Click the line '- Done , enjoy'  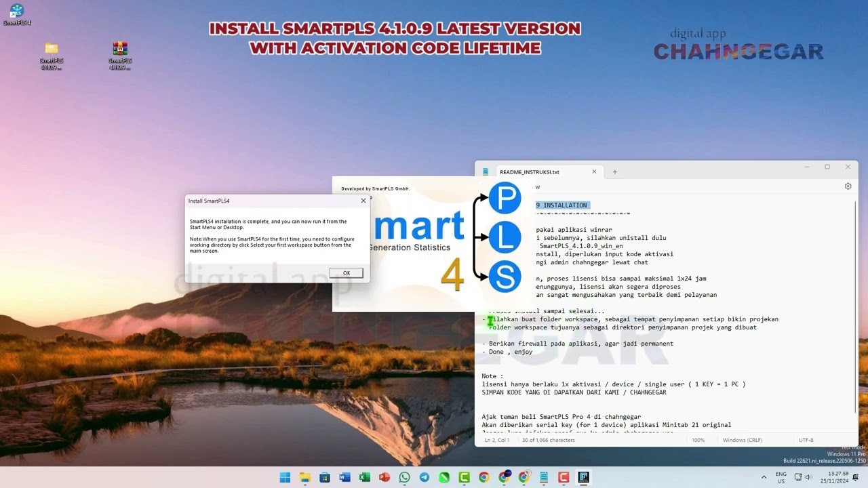507,352
